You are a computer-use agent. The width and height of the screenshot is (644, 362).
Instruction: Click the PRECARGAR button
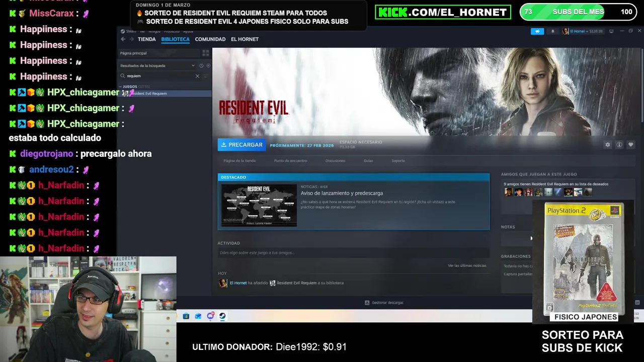pyautogui.click(x=242, y=145)
